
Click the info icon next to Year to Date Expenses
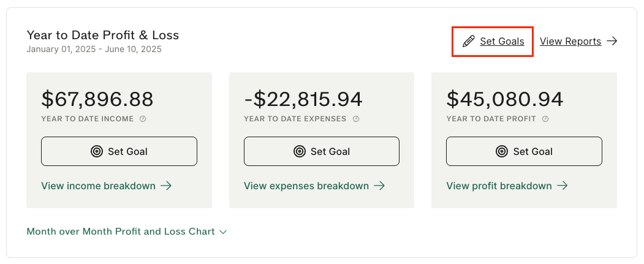[356, 119]
